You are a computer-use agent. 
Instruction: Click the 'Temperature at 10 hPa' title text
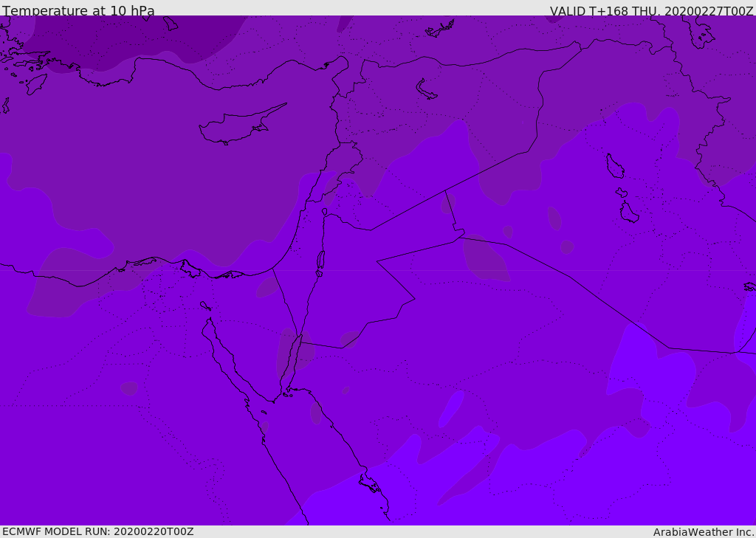pos(78,10)
